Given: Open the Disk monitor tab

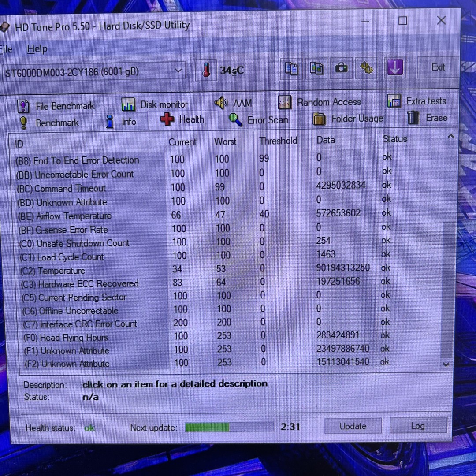Looking at the screenshot, I should (x=155, y=104).
